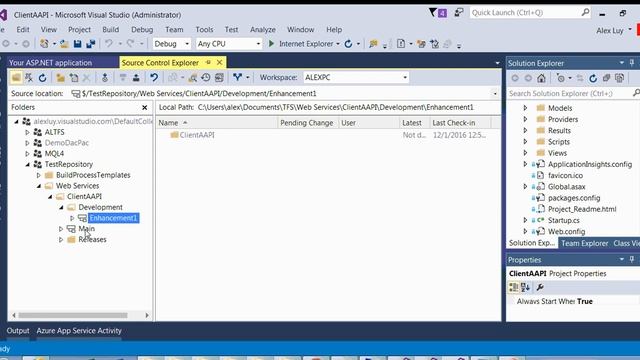This screenshot has width=640, height=360.
Task: Click the Pending Change column header
Action: coord(307,123)
